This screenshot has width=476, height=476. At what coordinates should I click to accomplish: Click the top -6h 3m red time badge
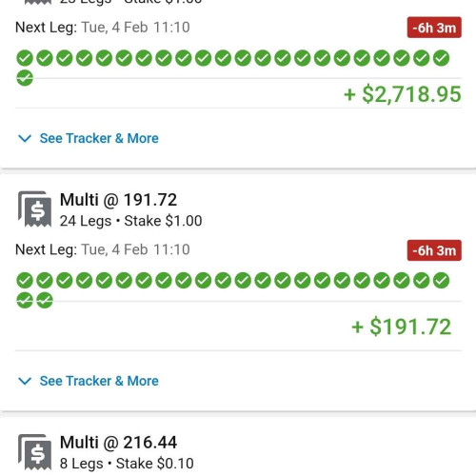pyautogui.click(x=434, y=28)
